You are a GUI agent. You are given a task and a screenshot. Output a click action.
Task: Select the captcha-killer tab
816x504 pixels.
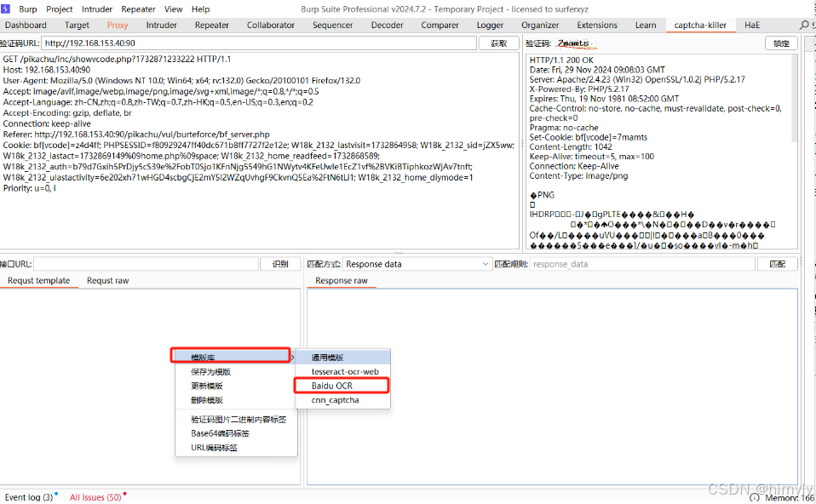tap(700, 25)
